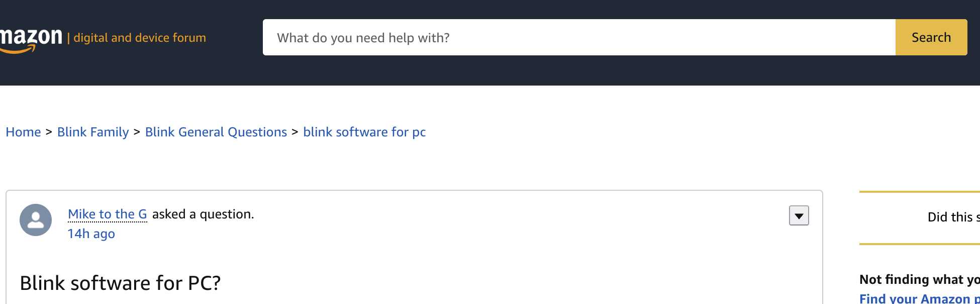Select the Blink software for PC? question title
Image resolution: width=980 pixels, height=304 pixels.
(x=121, y=282)
